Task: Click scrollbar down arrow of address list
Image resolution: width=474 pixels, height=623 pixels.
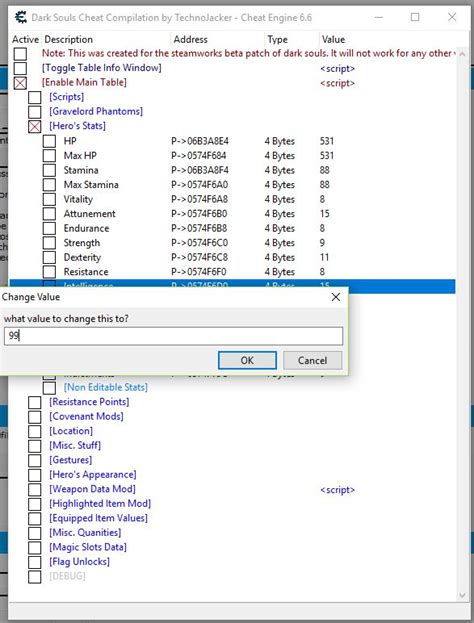Action: click(462, 595)
